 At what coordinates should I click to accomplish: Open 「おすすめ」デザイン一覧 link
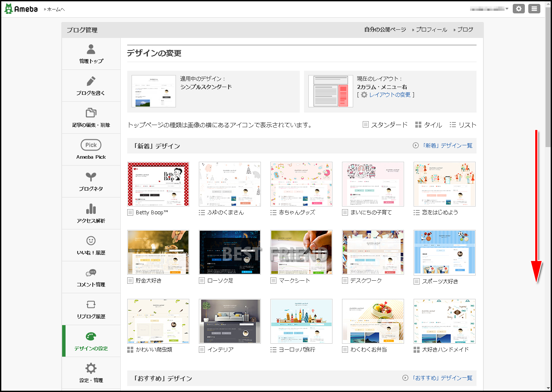point(442,378)
